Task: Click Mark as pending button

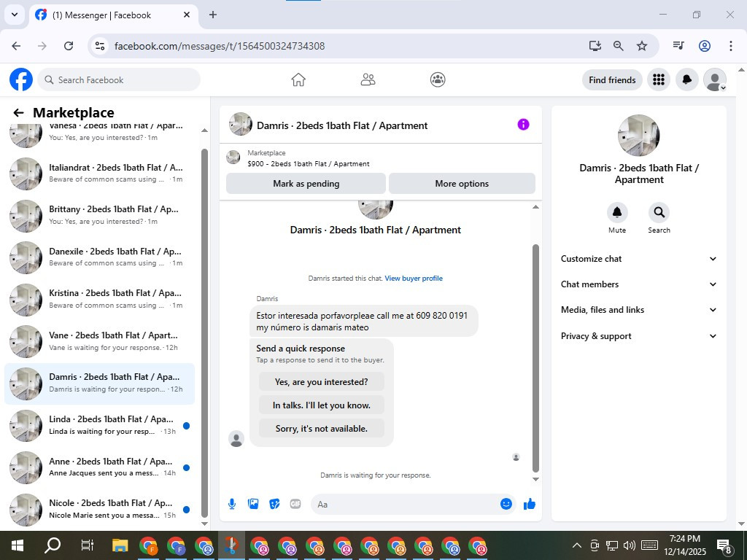Action: point(306,183)
